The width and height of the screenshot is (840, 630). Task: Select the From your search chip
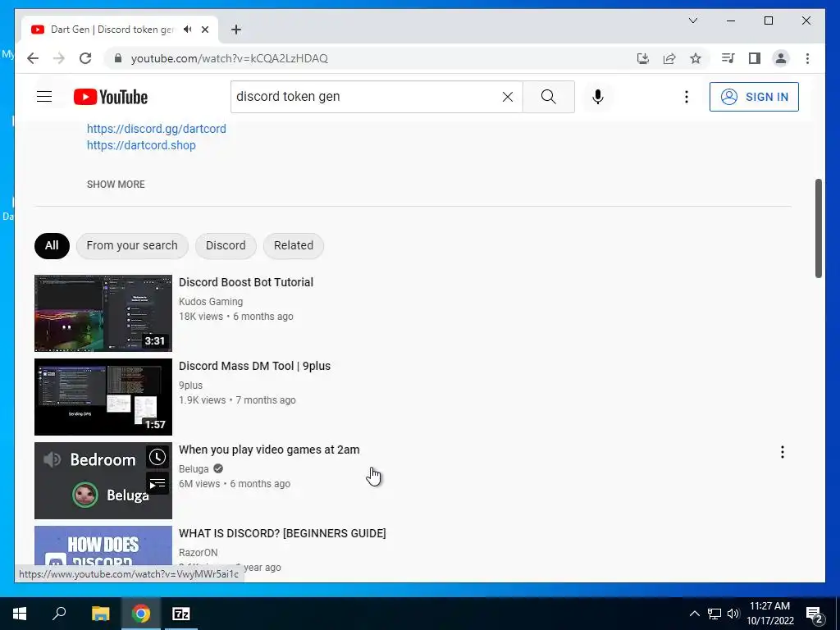(x=132, y=246)
